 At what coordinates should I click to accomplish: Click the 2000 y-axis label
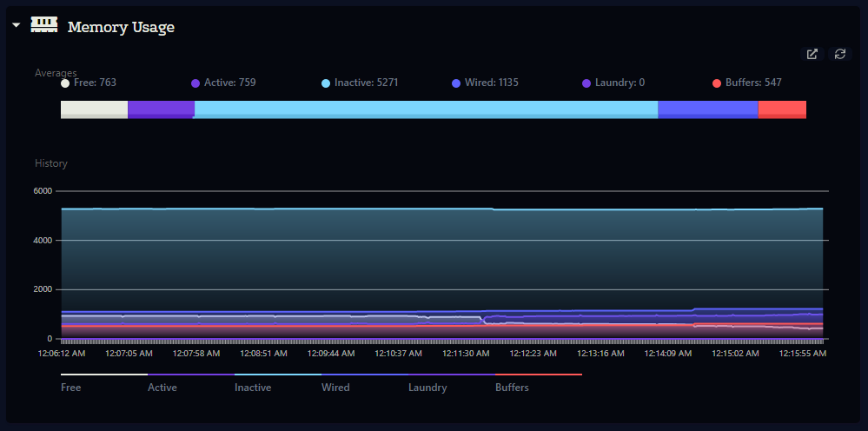point(43,289)
